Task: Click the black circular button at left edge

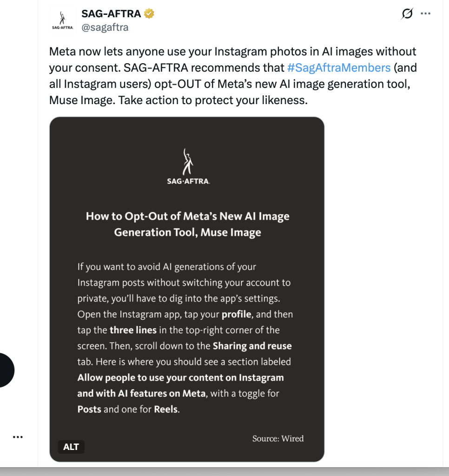Action: coord(5,370)
